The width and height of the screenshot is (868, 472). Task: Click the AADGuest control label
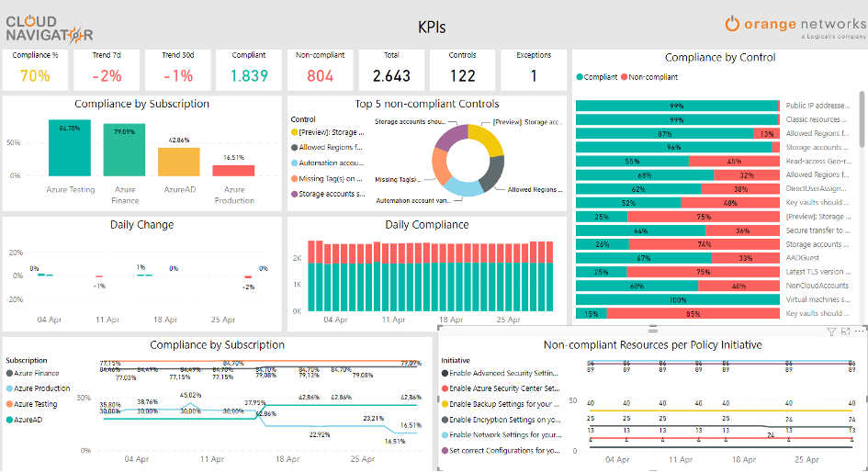(x=803, y=258)
